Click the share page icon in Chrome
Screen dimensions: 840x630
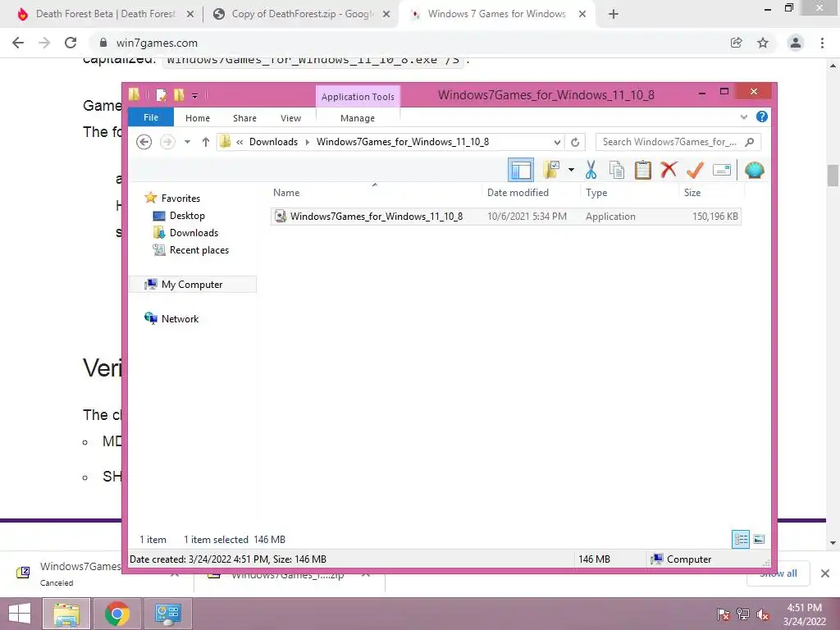coord(737,43)
